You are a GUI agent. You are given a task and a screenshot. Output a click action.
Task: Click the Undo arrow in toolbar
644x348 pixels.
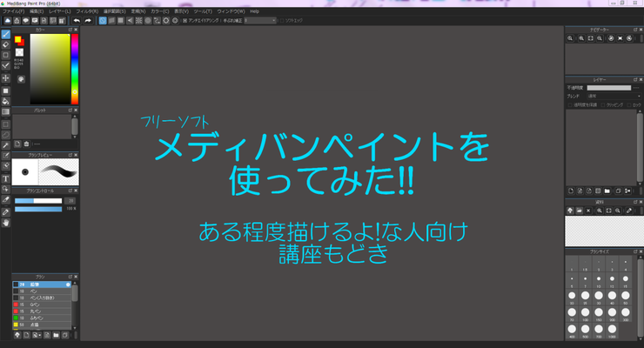tap(77, 21)
